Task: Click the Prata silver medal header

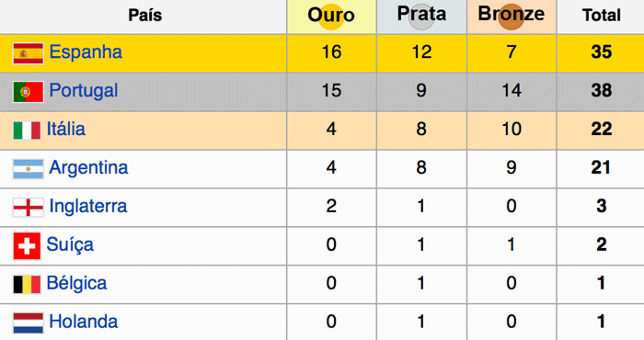Action: click(x=421, y=17)
